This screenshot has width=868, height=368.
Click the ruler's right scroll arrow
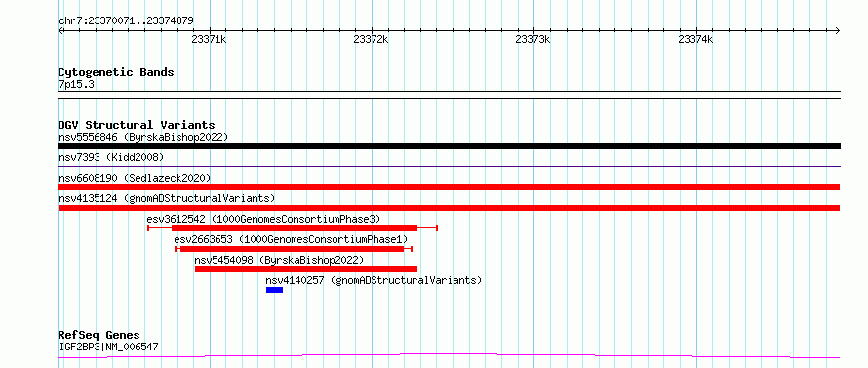click(838, 30)
